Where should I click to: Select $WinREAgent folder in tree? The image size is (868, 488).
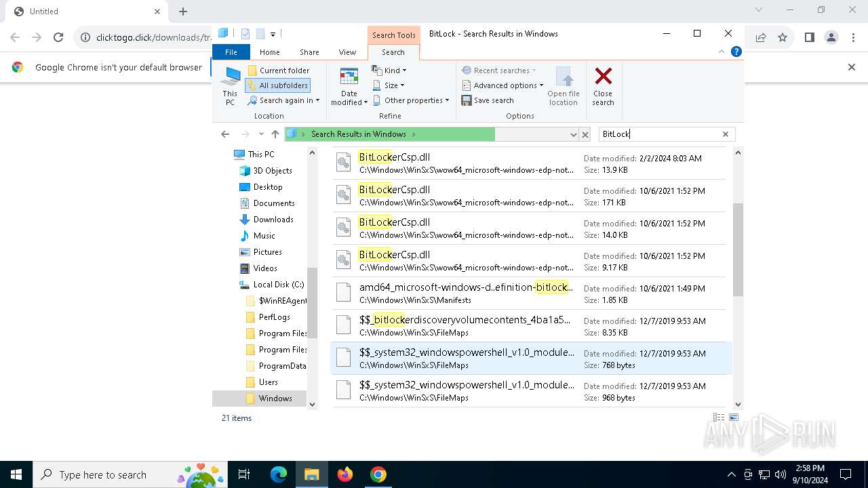coord(283,301)
